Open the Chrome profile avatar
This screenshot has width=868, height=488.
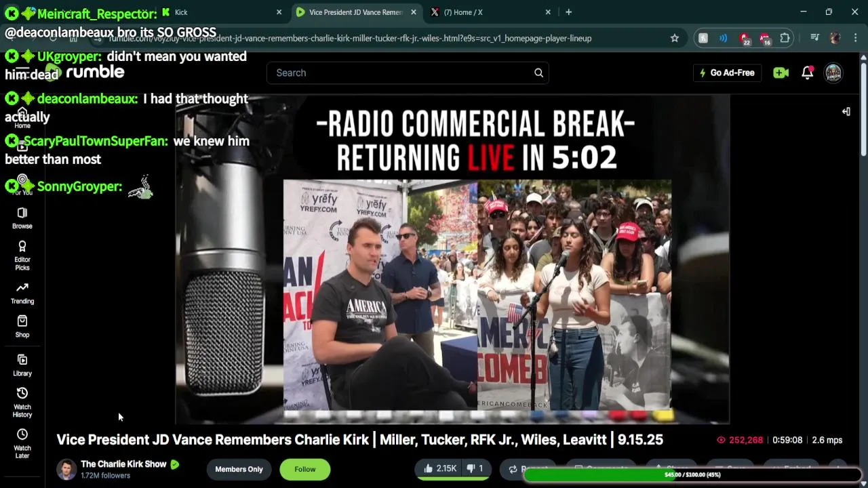pyautogui.click(x=835, y=38)
